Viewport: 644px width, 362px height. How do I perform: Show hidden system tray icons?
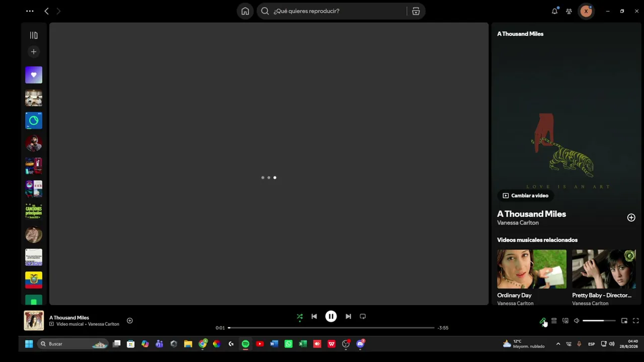tap(558, 344)
